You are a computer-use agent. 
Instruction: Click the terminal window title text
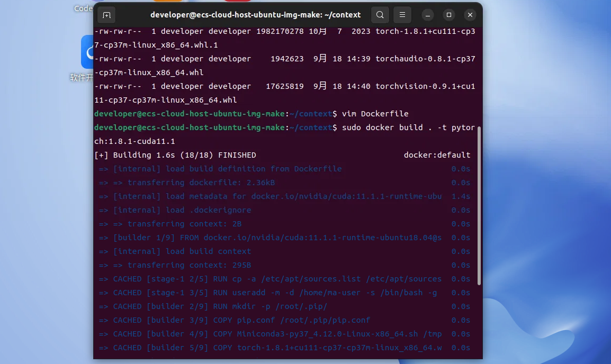point(256,15)
